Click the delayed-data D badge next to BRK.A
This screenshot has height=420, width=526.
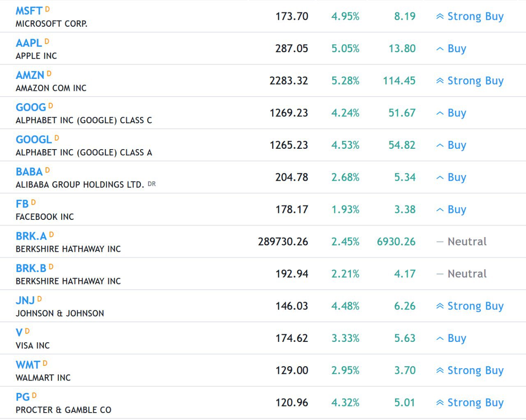point(51,234)
